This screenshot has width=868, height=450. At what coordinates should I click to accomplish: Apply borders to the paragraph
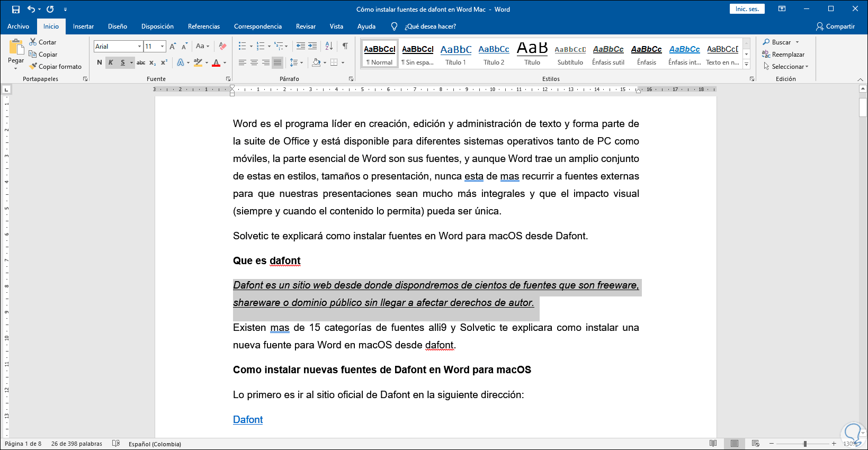pyautogui.click(x=334, y=62)
